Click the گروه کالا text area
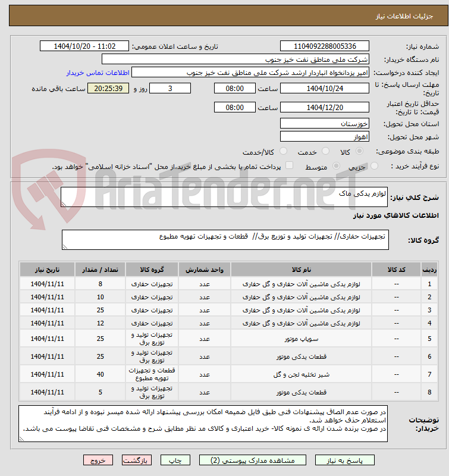 click(225, 240)
